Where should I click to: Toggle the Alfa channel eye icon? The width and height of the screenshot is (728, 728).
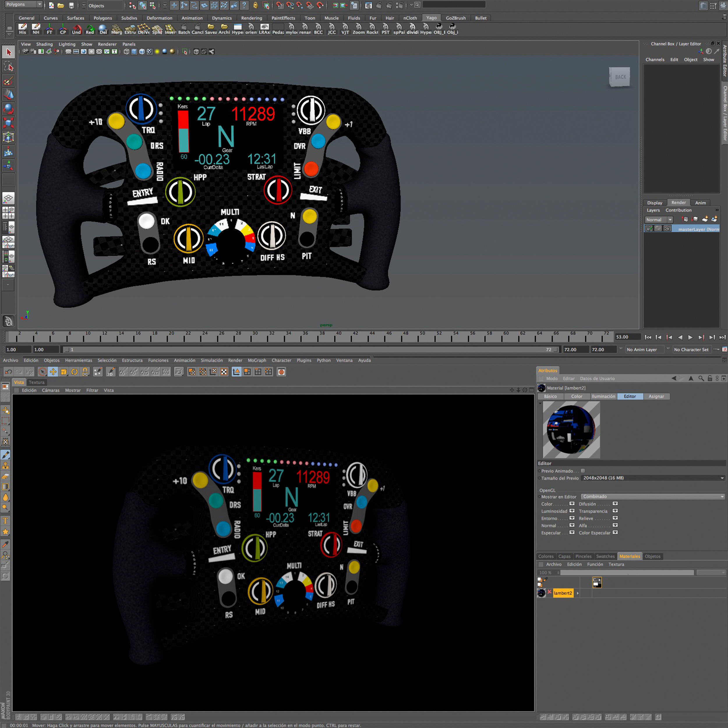[x=615, y=525]
